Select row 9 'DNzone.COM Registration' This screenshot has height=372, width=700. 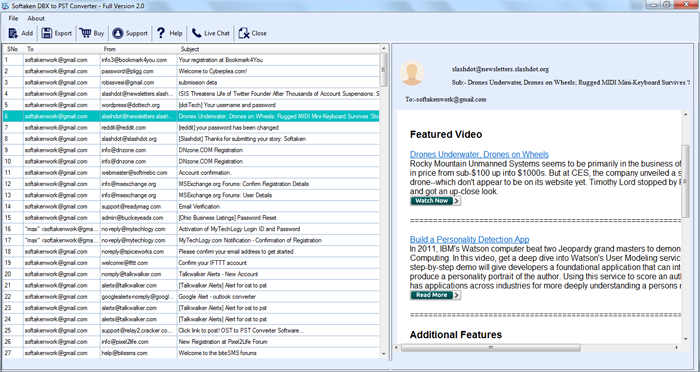click(x=191, y=150)
